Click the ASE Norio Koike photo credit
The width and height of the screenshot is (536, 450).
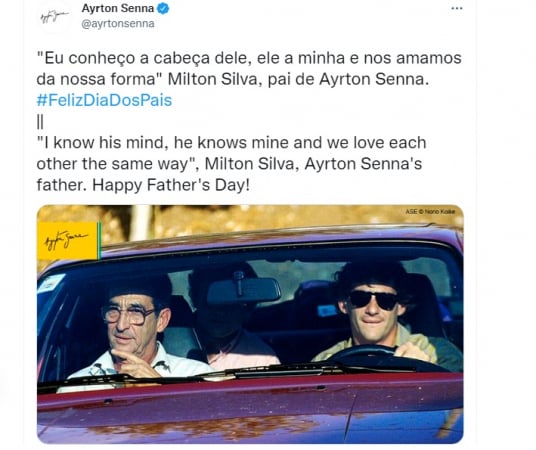(x=430, y=212)
